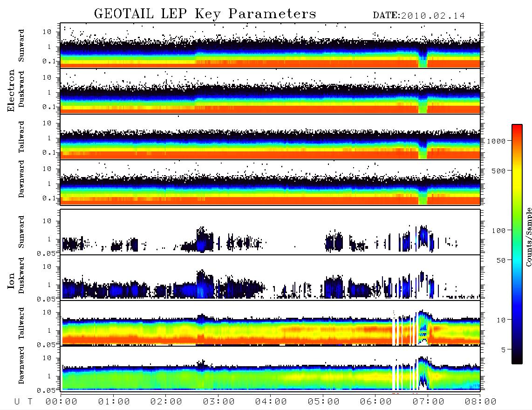Click the DATE:2010.02.14 label

[x=419, y=16]
